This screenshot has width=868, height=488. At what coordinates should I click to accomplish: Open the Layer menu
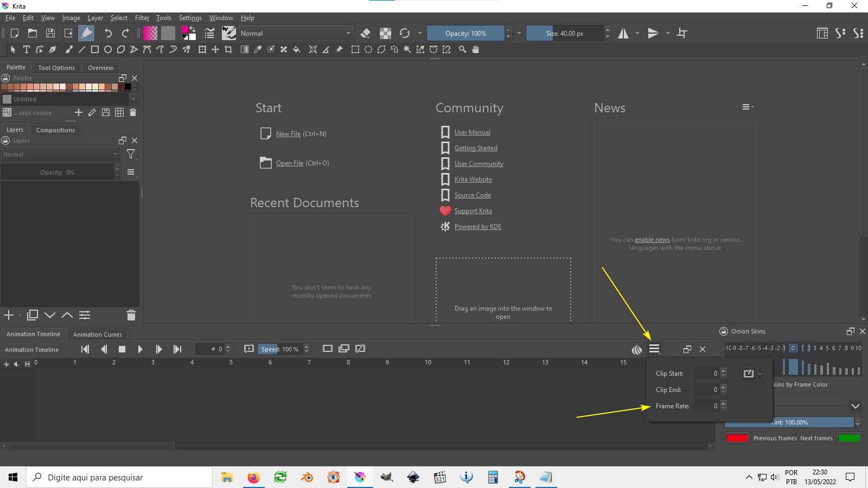pyautogui.click(x=95, y=18)
